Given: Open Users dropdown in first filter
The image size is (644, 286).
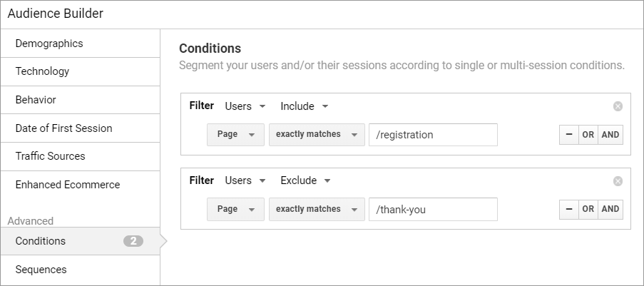Looking at the screenshot, I should coord(245,106).
